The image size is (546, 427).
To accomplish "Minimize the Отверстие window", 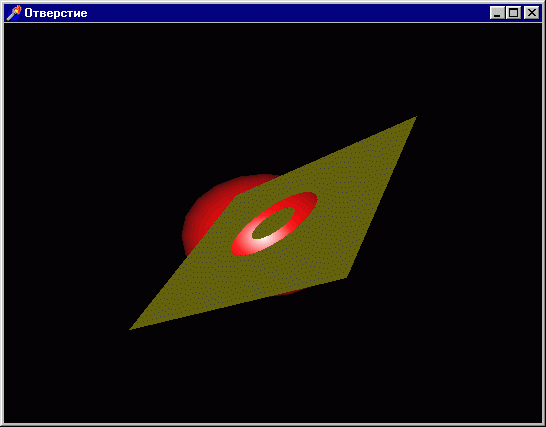I will [x=497, y=13].
